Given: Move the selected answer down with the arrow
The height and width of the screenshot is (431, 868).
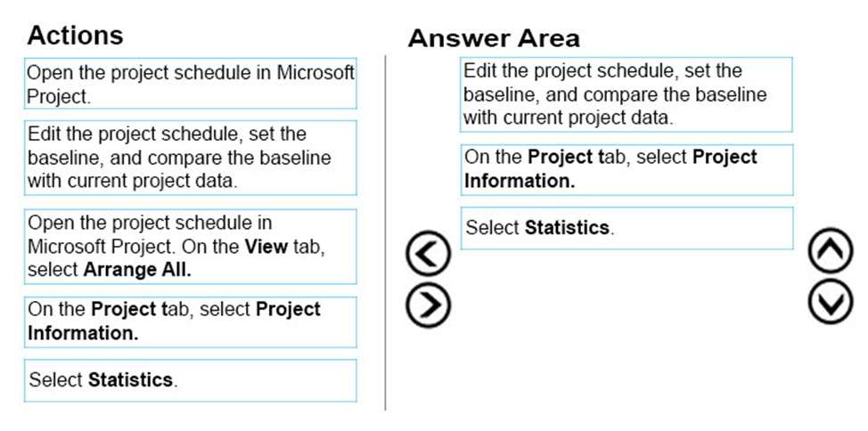Looking at the screenshot, I should 831,302.
